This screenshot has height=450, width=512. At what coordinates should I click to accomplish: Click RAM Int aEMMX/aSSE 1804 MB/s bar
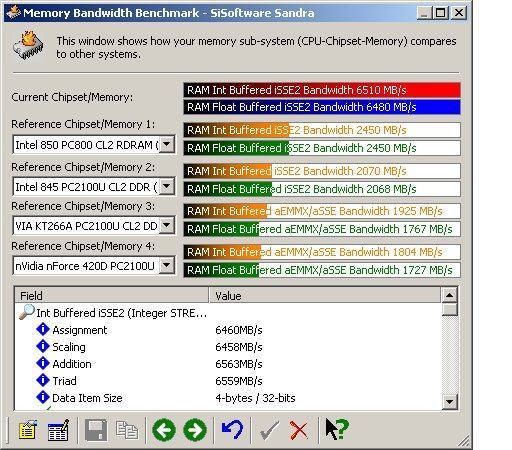(x=322, y=252)
